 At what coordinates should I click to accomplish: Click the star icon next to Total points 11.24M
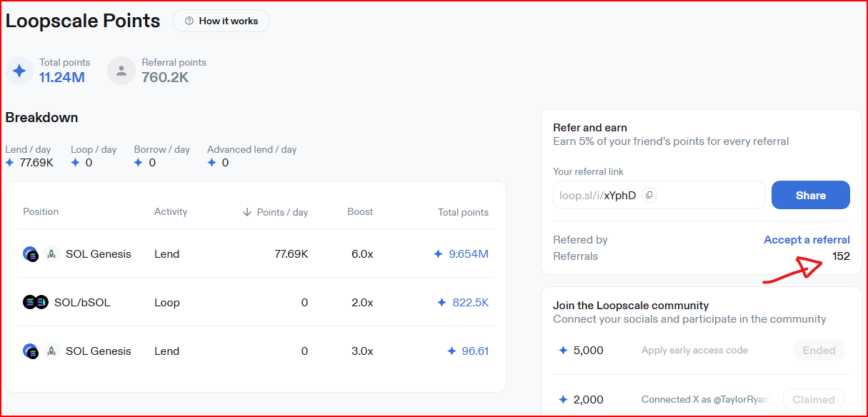coord(19,71)
